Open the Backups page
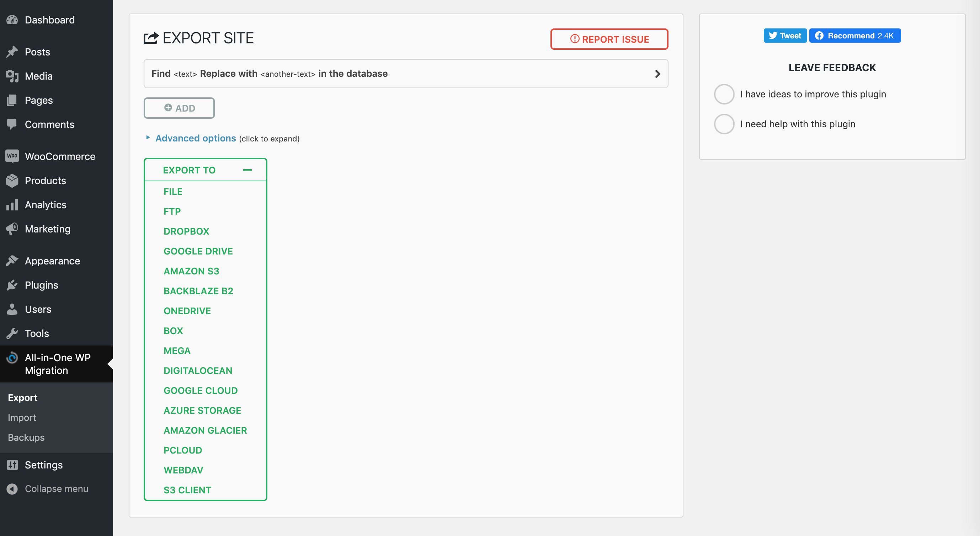The width and height of the screenshot is (980, 536). 26,437
